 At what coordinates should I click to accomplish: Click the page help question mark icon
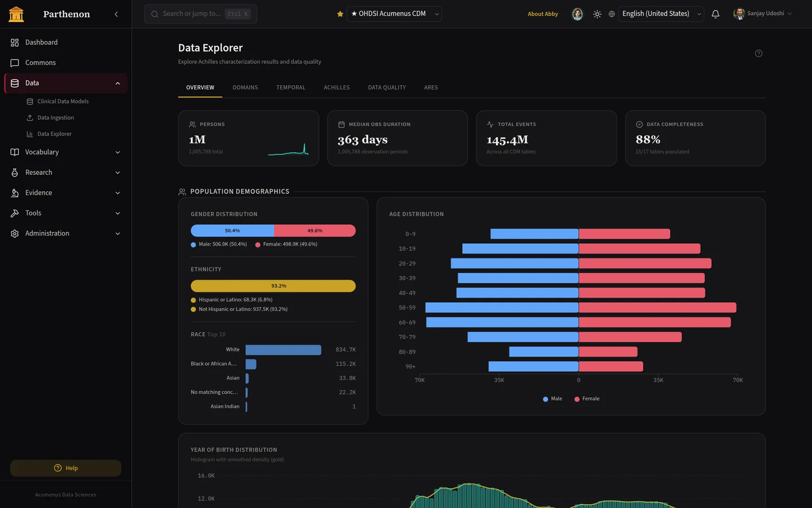tap(758, 53)
